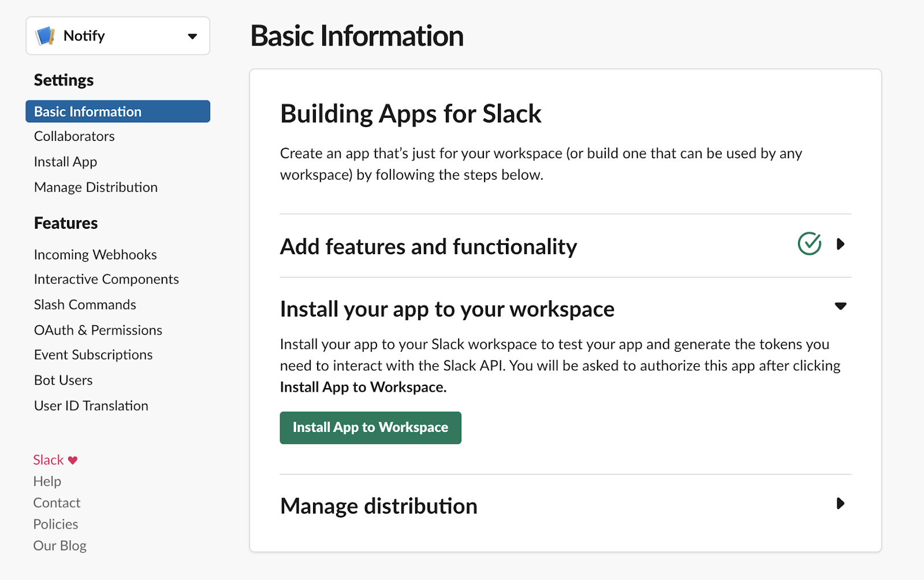
Task: Click the Notify app name in selector
Action: pyautogui.click(x=84, y=36)
